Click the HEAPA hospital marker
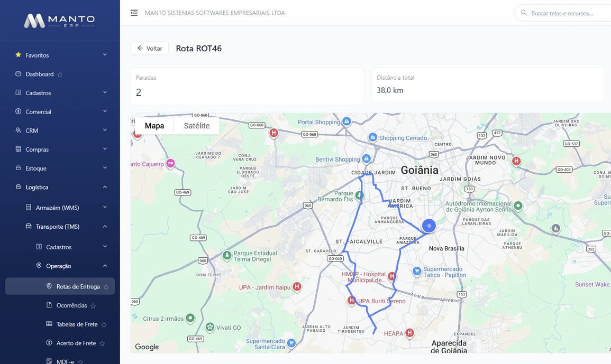 (x=409, y=333)
